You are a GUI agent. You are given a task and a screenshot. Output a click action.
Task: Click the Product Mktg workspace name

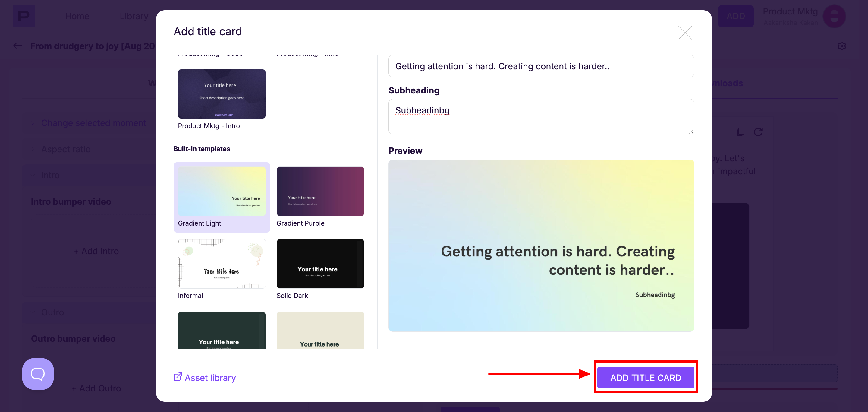click(x=790, y=11)
